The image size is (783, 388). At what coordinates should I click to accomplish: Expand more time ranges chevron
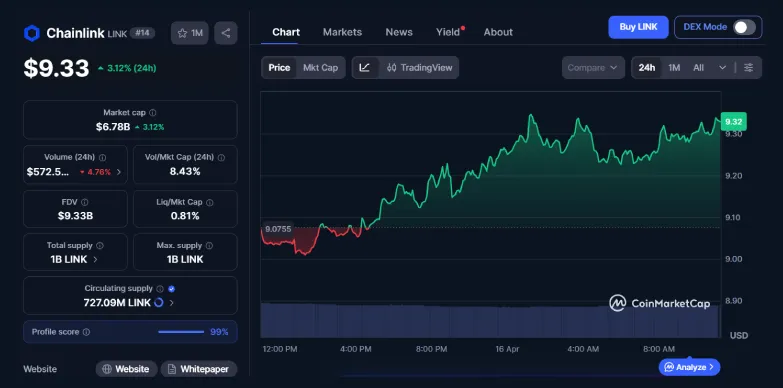coord(722,67)
